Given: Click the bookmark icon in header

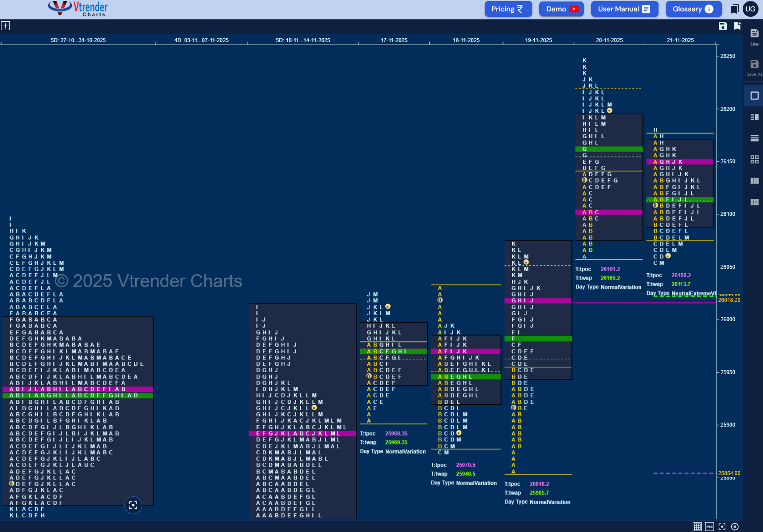Looking at the screenshot, I should [x=734, y=9].
